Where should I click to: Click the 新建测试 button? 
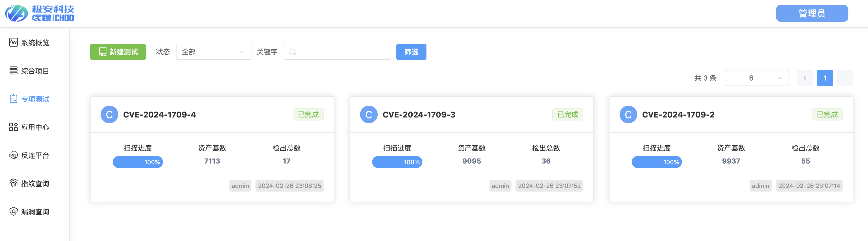click(x=118, y=52)
